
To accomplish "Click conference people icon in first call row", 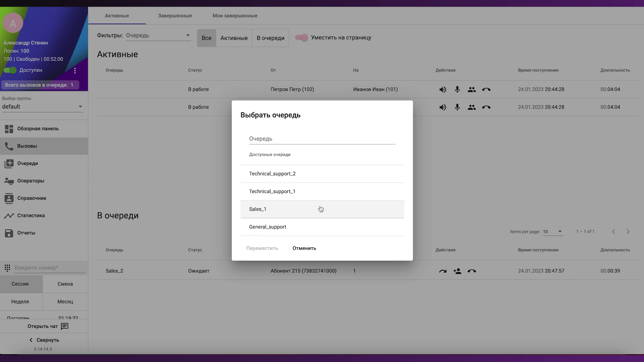I will [472, 89].
